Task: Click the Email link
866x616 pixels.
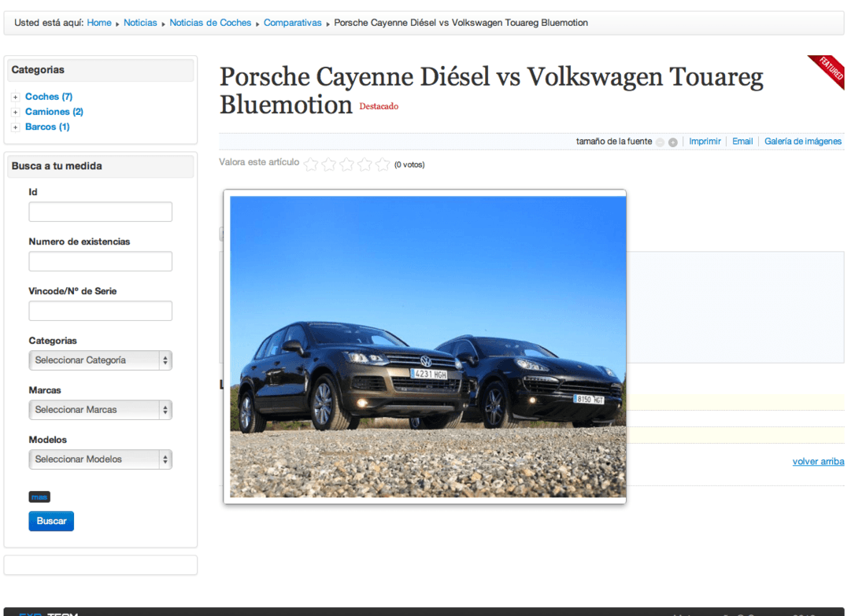Action: (x=742, y=142)
